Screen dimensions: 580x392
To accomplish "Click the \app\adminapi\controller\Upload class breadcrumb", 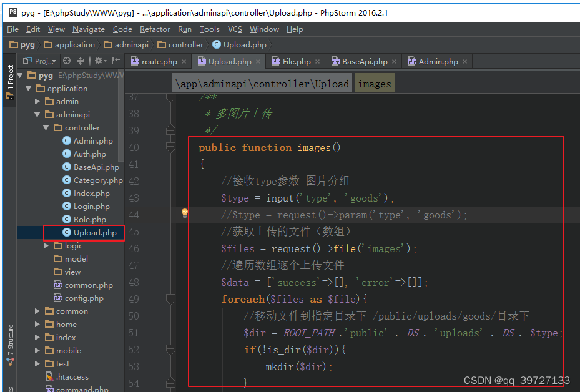I will [x=262, y=84].
